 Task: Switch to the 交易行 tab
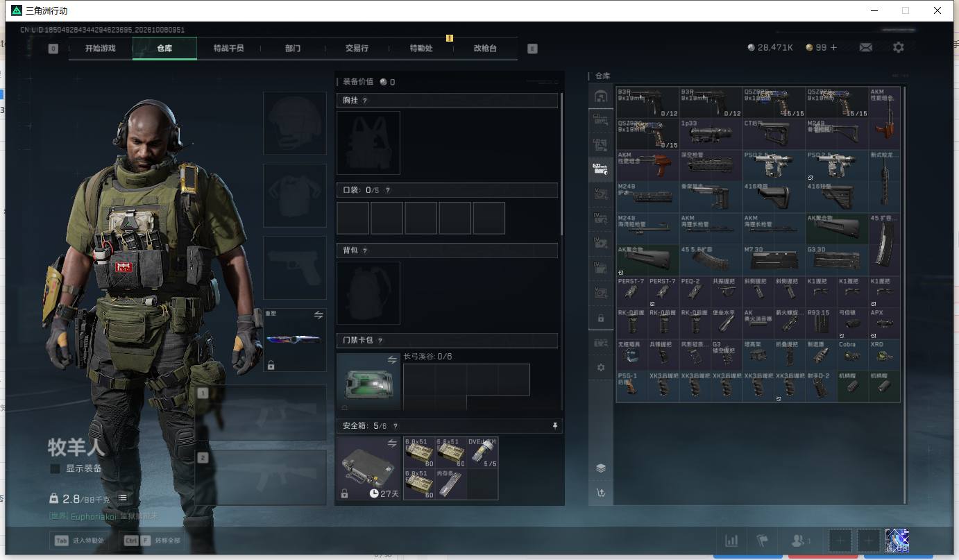tap(357, 49)
